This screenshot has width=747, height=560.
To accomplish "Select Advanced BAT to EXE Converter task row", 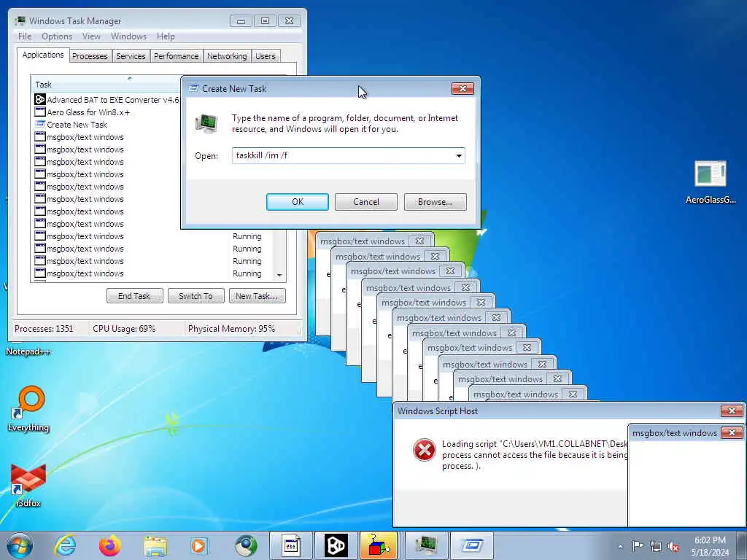I will pyautogui.click(x=107, y=99).
